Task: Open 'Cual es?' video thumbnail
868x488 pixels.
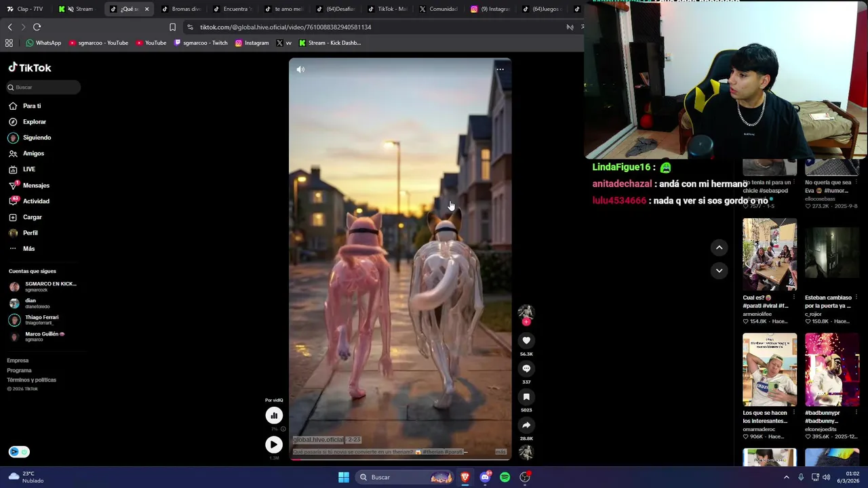Action: click(x=770, y=255)
